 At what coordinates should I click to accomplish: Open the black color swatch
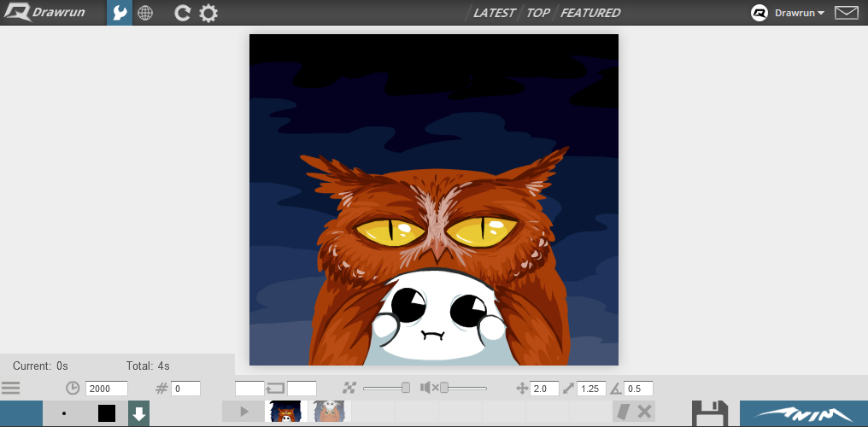point(107,413)
